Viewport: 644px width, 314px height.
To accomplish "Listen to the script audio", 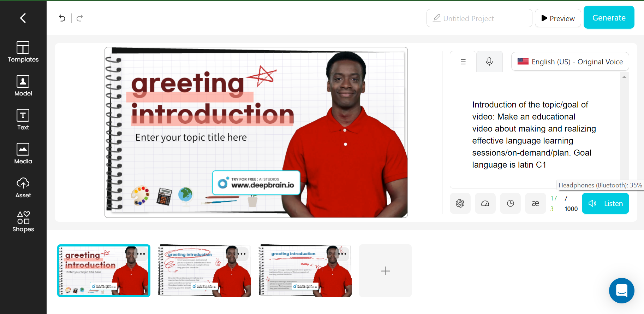I will pyautogui.click(x=606, y=203).
